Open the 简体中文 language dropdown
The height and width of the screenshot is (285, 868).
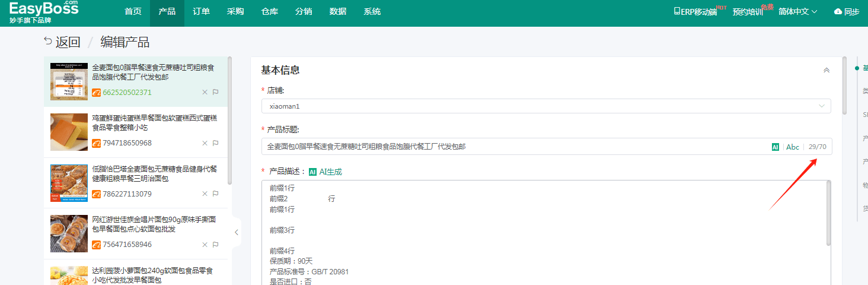(797, 12)
